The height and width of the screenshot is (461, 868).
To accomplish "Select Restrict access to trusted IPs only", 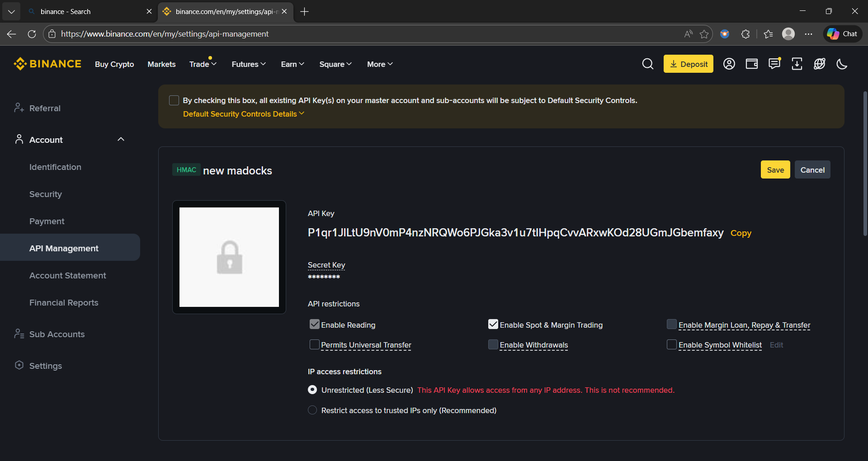I will tap(312, 410).
